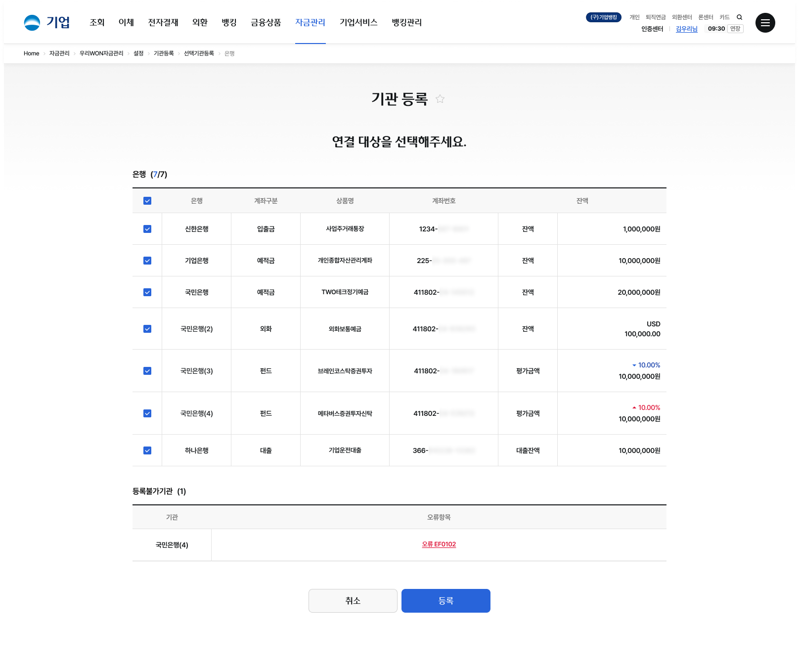Open the 자금관리 menu tab

(310, 23)
